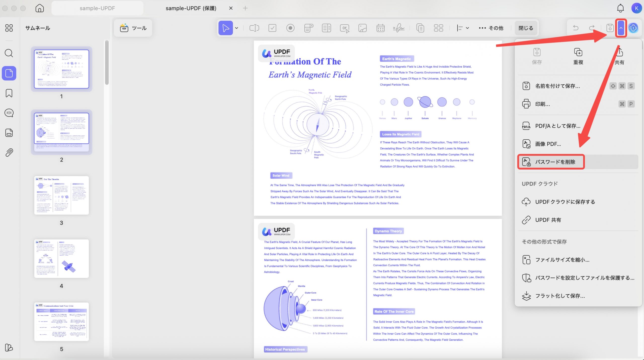This screenshot has height=360, width=644.
Task: Add a new tab with plus button
Action: pyautogui.click(x=245, y=8)
